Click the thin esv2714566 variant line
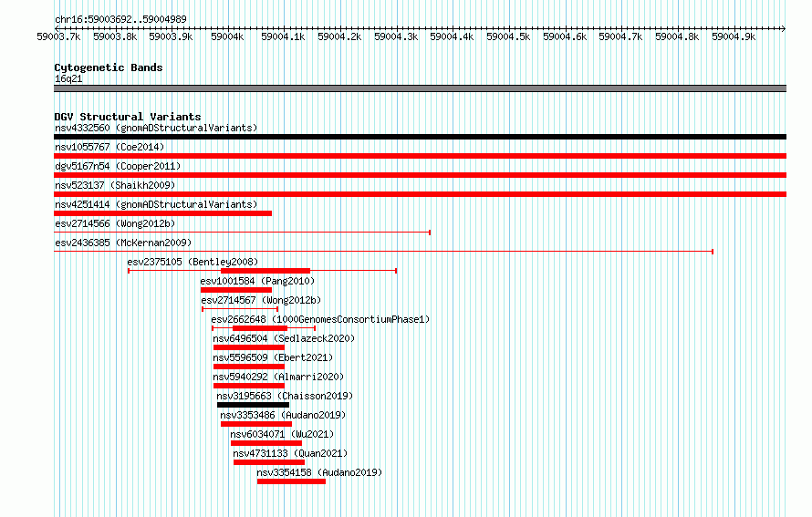This screenshot has height=517, width=812. pyautogui.click(x=242, y=233)
